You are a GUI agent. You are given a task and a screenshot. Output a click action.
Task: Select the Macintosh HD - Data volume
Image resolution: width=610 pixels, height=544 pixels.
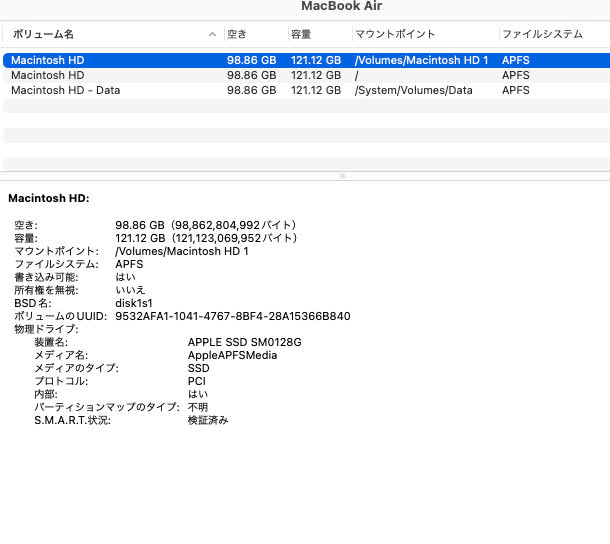[x=66, y=90]
